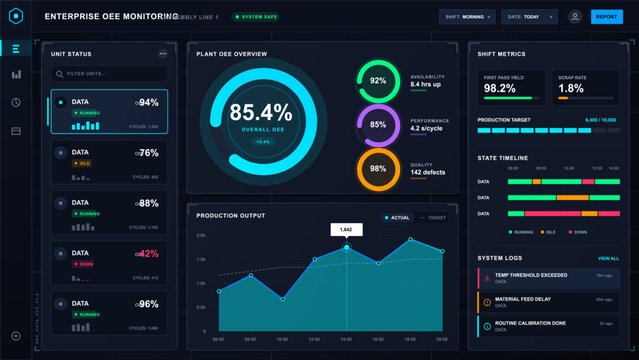The width and height of the screenshot is (639, 360).
Task: Click the highlighted 1,642 chart data point
Action: pyautogui.click(x=346, y=247)
